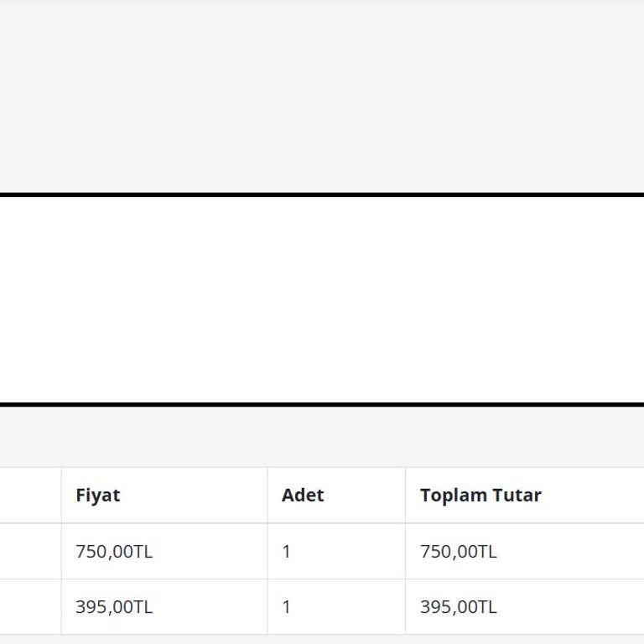The image size is (644, 644).
Task: Click inside the empty white bordered box
Action: point(322,300)
